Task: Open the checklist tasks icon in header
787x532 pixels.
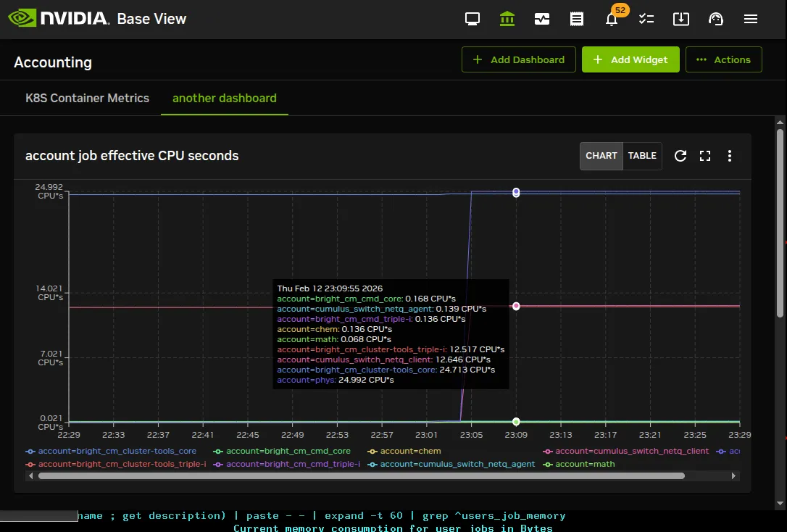Action: point(646,19)
